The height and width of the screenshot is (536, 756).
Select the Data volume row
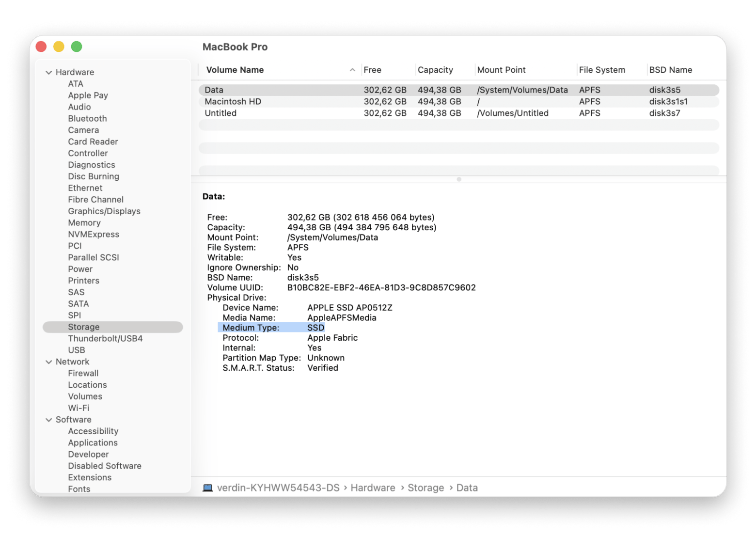[x=458, y=90]
